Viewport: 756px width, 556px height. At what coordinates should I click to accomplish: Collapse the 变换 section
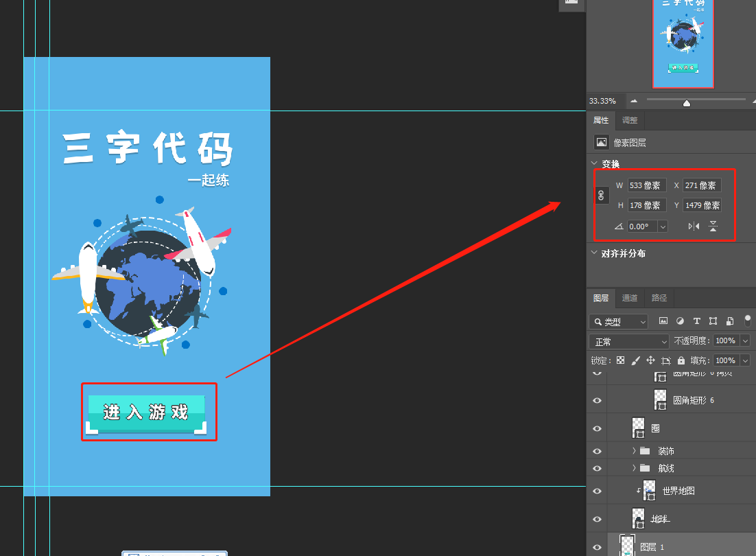point(594,163)
